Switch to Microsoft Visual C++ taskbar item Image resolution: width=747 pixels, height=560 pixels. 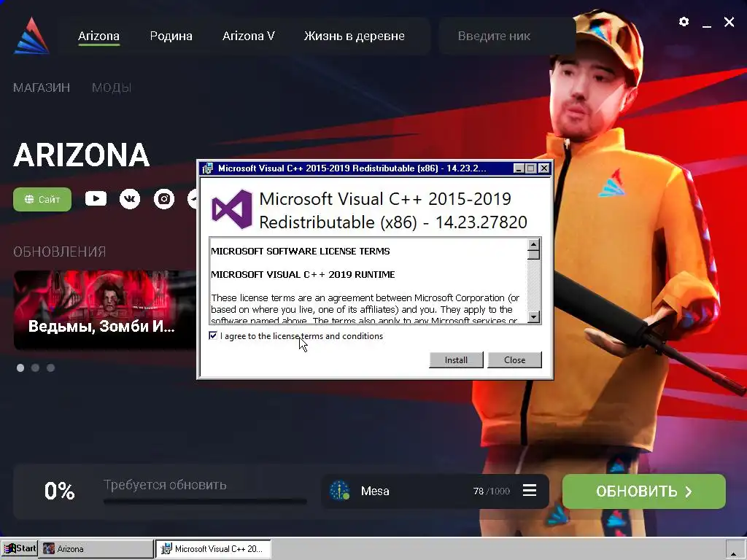click(x=214, y=548)
